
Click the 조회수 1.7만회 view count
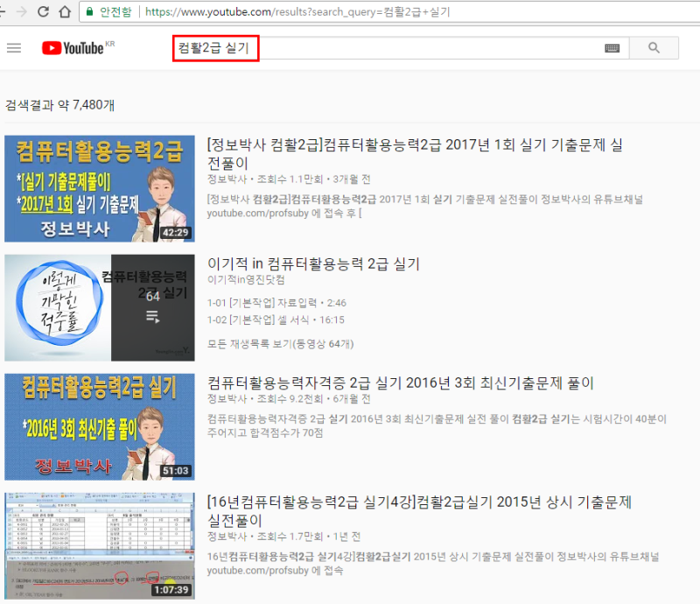290,536
